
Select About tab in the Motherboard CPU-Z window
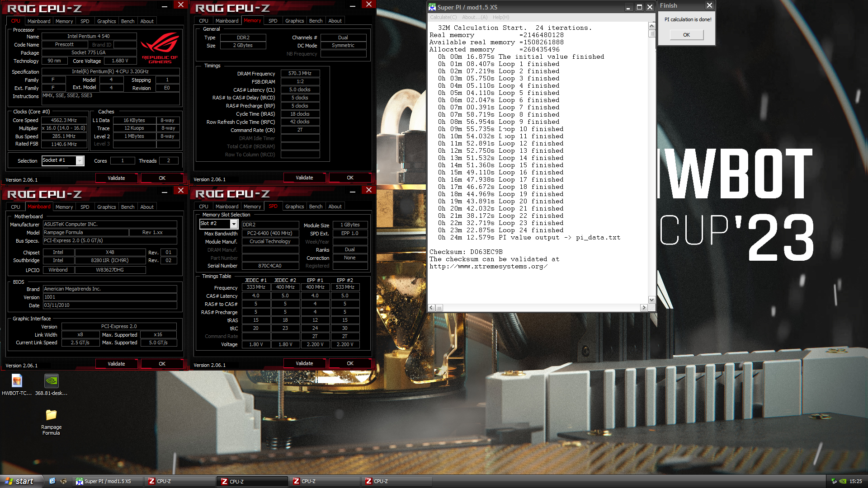pos(147,207)
